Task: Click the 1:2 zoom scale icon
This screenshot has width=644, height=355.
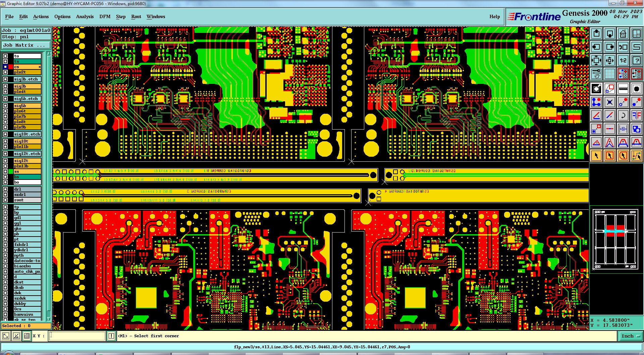Action: [x=623, y=60]
